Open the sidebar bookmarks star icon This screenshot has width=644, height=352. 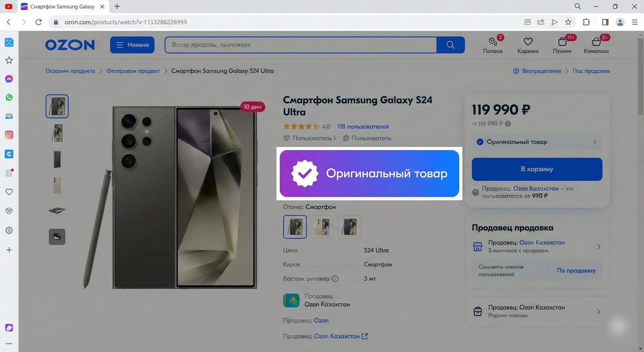coord(9,60)
